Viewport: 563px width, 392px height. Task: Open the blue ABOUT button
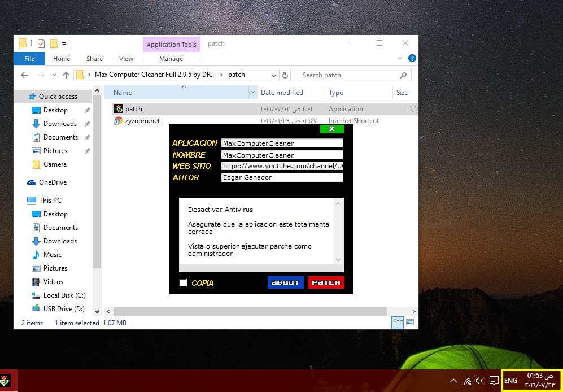[285, 282]
